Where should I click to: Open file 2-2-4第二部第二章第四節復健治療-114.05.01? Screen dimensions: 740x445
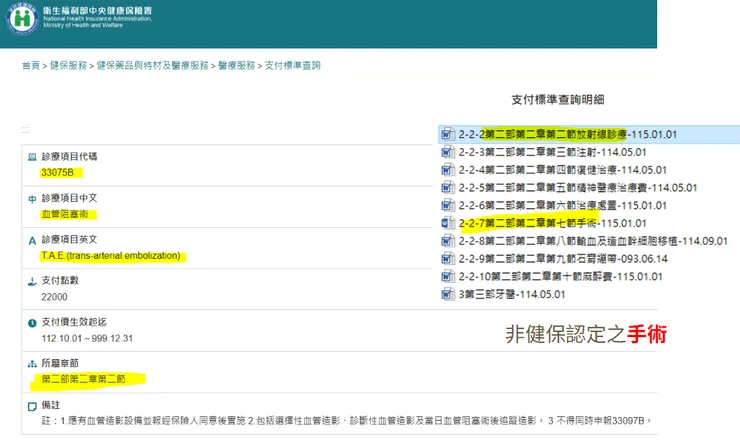(563, 170)
